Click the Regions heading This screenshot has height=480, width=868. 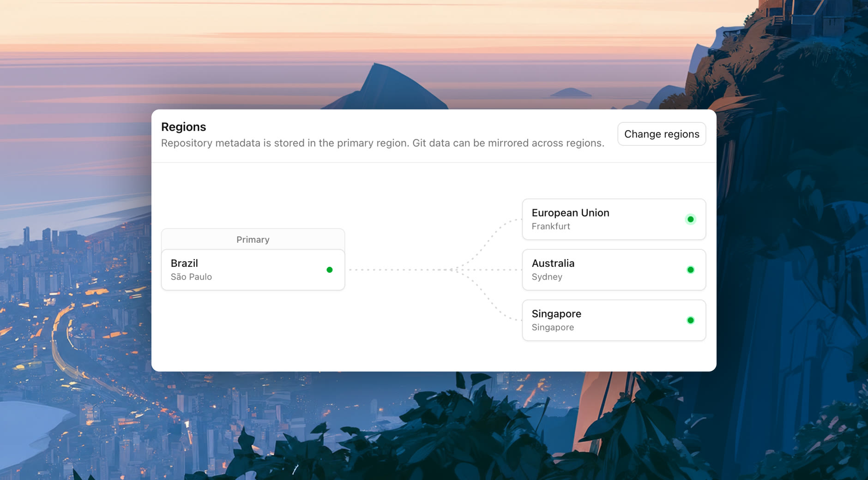click(x=184, y=127)
